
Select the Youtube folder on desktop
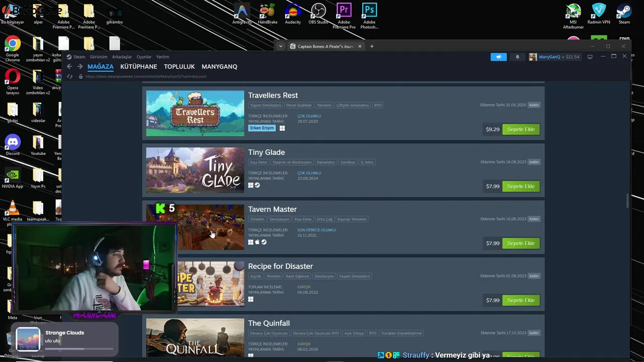[38, 144]
